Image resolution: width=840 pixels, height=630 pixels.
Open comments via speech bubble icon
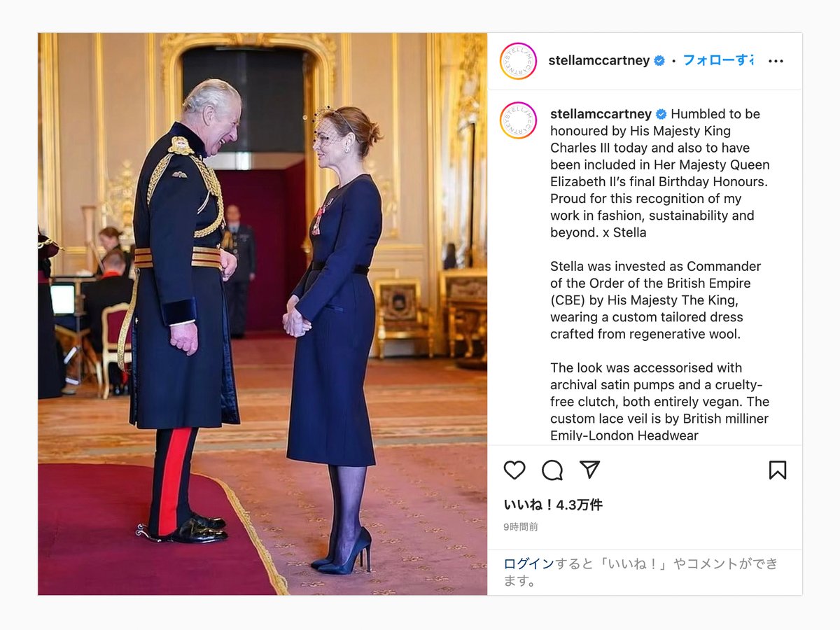click(x=552, y=470)
